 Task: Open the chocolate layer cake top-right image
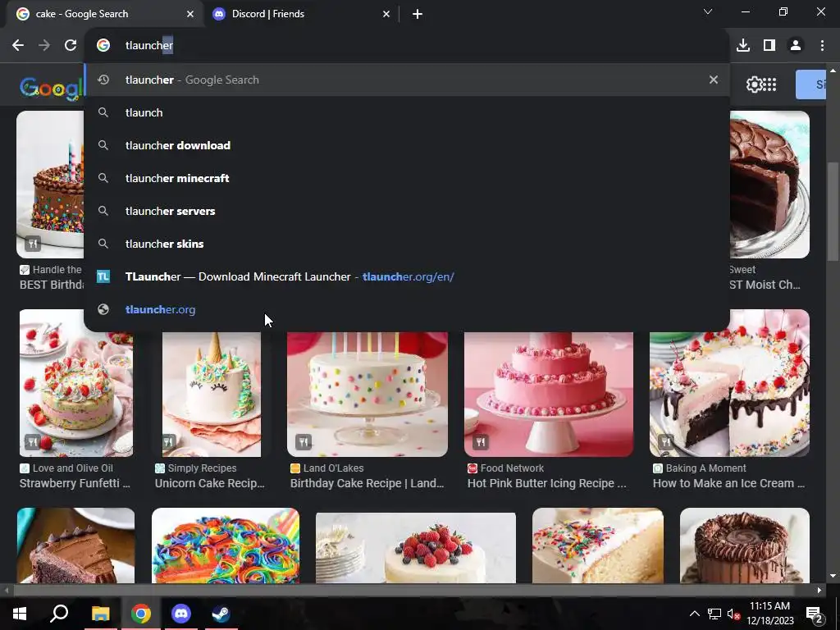click(769, 185)
